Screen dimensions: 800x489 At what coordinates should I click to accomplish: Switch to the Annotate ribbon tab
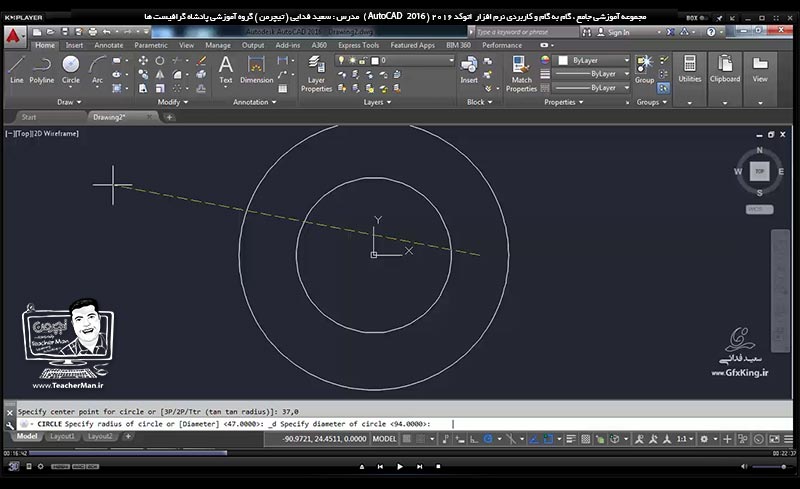pyautogui.click(x=109, y=45)
